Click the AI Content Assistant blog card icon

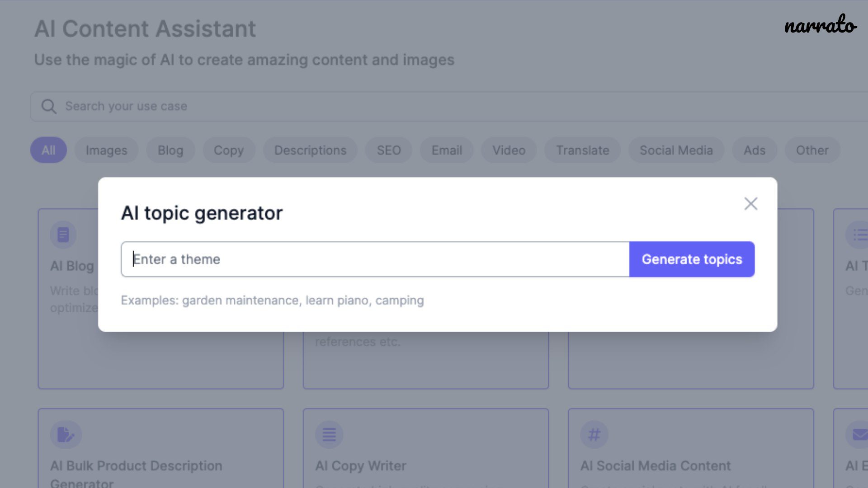(x=63, y=234)
